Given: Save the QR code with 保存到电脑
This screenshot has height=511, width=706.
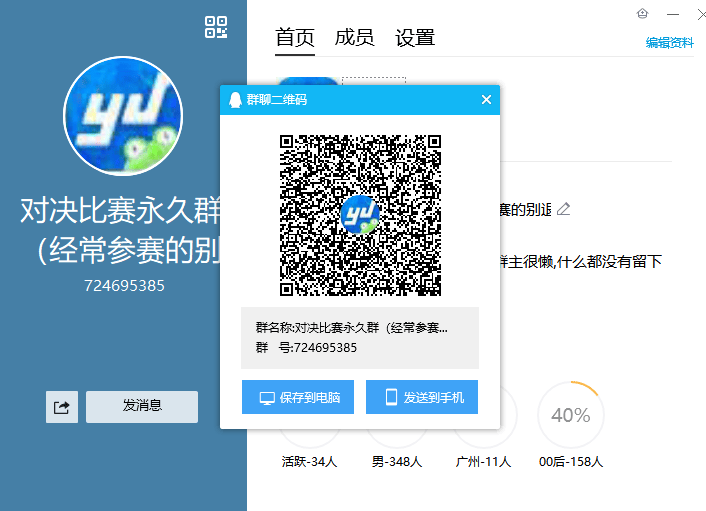Looking at the screenshot, I should (298, 397).
